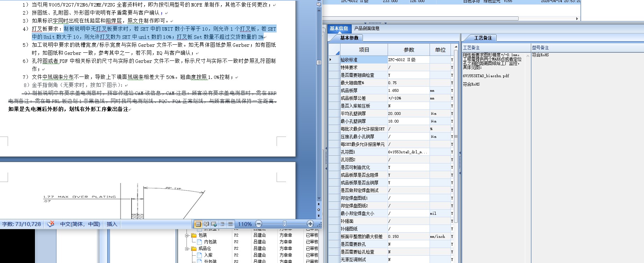Click the 参数 column header
Viewport: 644px width, 263px height.
point(409,50)
